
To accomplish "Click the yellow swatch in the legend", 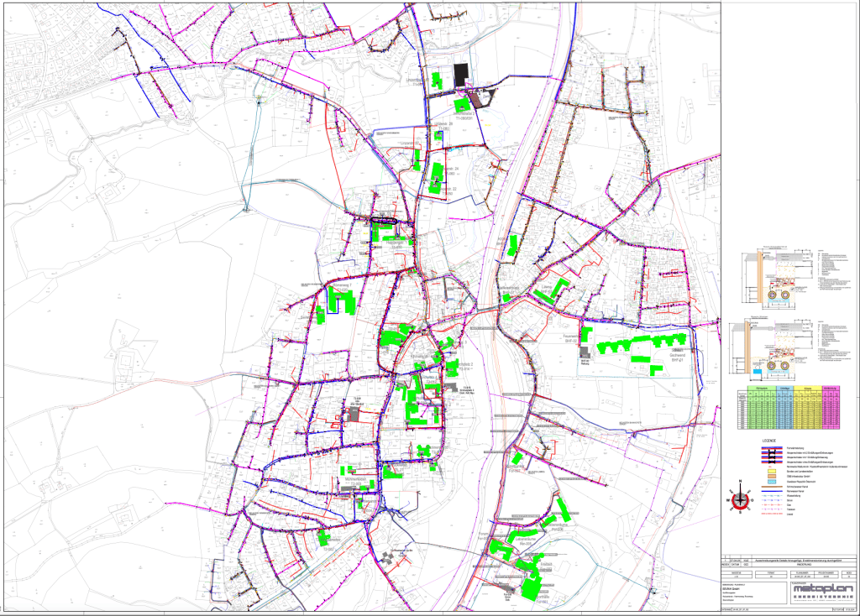I will [772, 472].
